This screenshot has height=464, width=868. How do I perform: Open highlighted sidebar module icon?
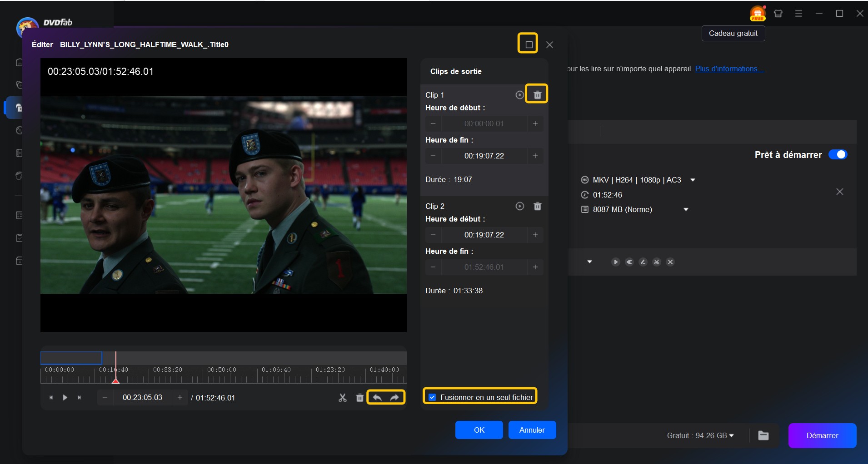(x=19, y=108)
